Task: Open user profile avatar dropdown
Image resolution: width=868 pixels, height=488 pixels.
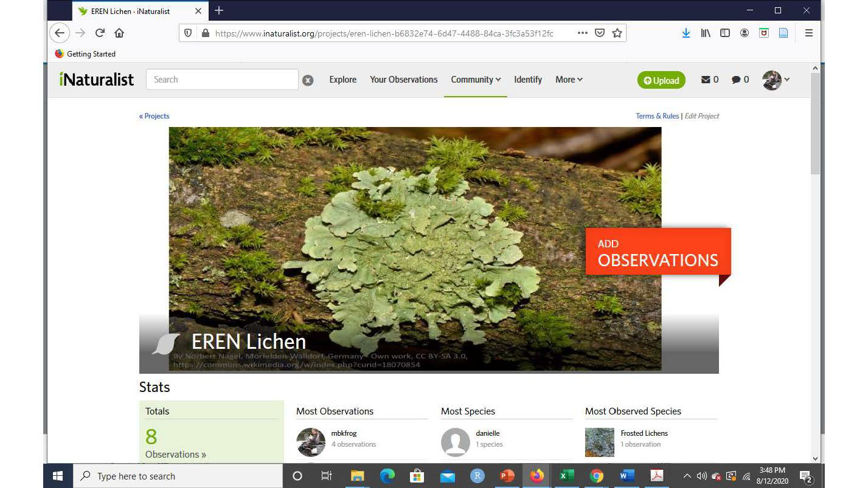Action: tap(776, 80)
